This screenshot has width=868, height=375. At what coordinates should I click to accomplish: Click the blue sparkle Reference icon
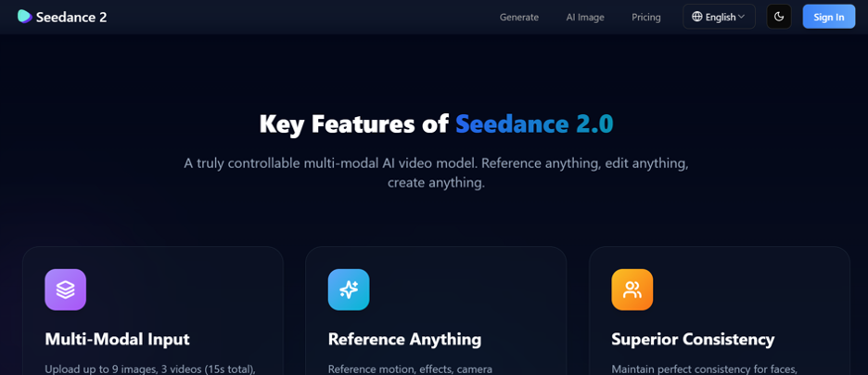pyautogui.click(x=349, y=290)
